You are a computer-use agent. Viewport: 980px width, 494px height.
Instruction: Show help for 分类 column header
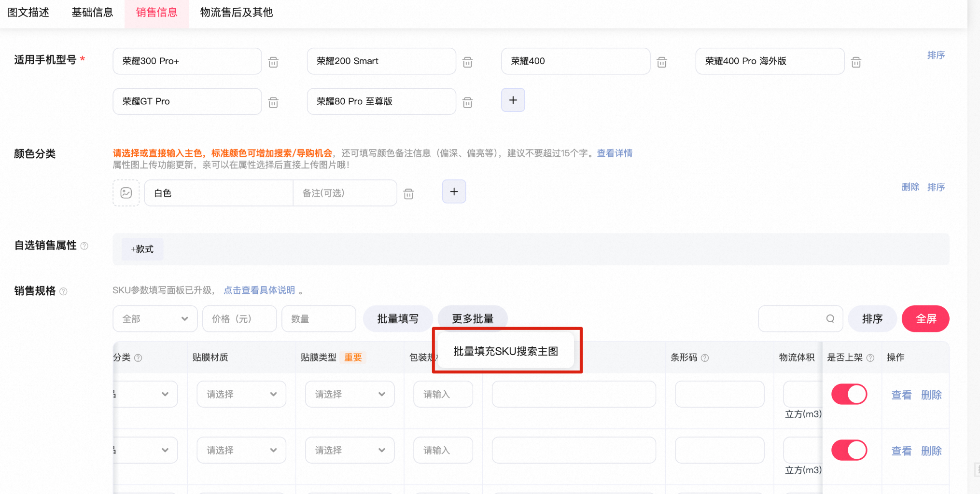[138, 358]
